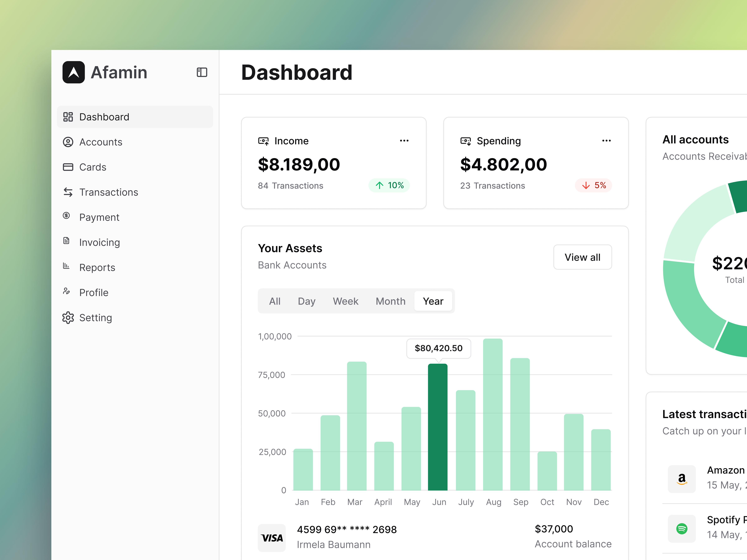
Task: Click the Profile person icon
Action: click(x=66, y=291)
